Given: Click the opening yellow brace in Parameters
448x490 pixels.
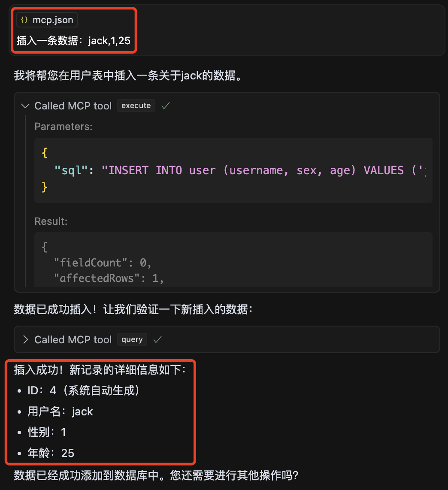Looking at the screenshot, I should (44, 153).
